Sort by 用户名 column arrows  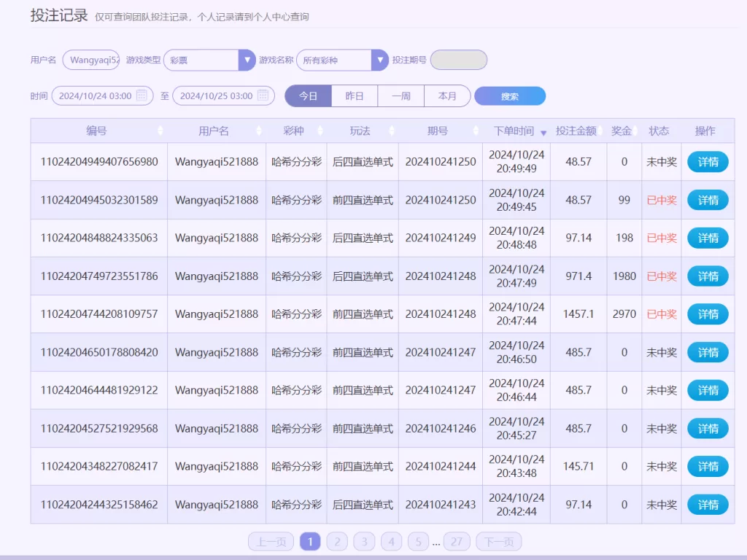259,131
